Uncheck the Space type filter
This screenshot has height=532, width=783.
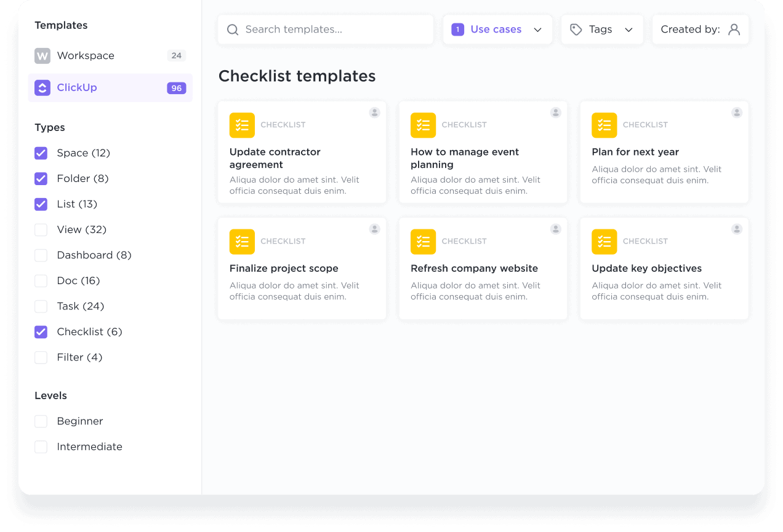coord(41,153)
